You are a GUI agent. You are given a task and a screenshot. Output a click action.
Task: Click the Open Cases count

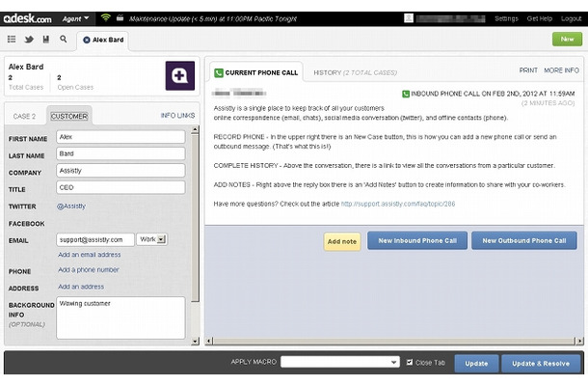click(59, 77)
